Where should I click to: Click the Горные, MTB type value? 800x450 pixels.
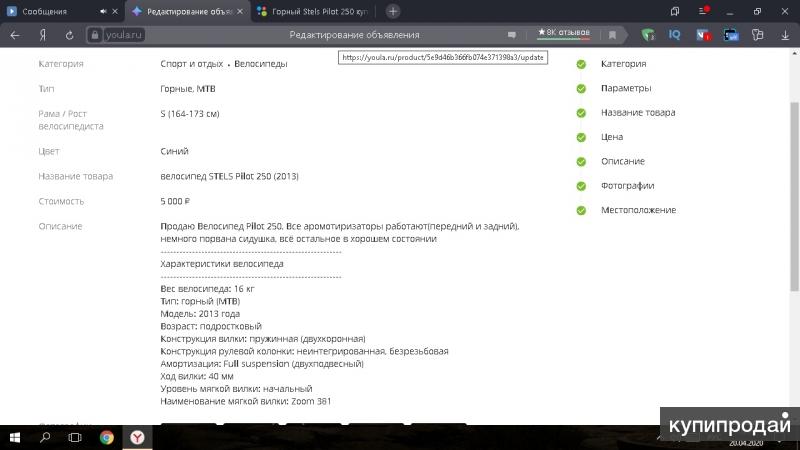(188, 89)
